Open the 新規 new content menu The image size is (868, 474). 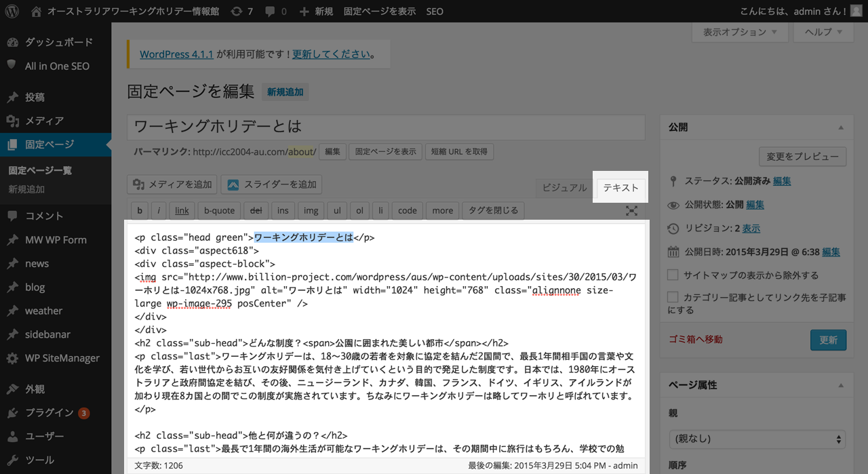click(x=316, y=11)
